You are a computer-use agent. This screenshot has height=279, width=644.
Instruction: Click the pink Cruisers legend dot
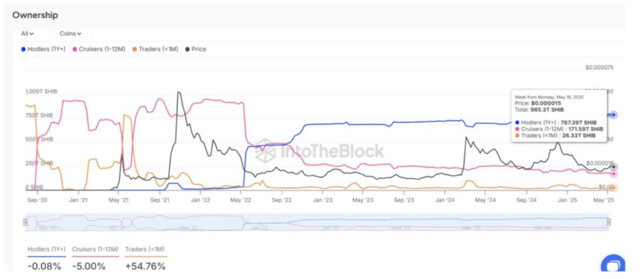(75, 49)
